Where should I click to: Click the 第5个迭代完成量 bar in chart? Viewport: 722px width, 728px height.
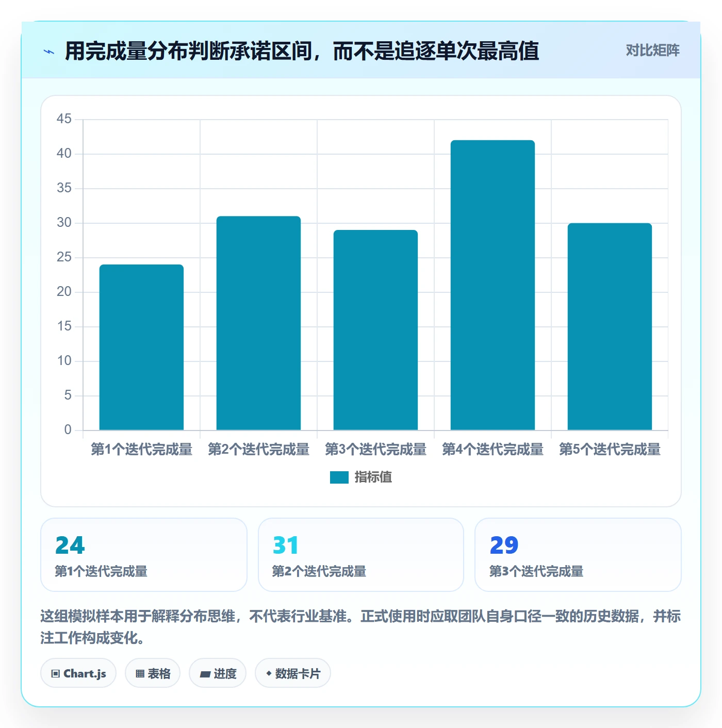click(x=610, y=326)
